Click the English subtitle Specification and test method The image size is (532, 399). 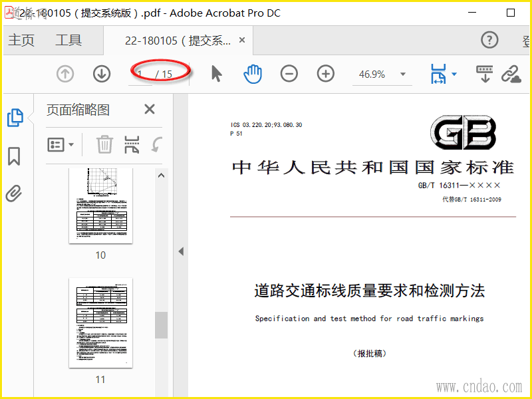point(369,319)
